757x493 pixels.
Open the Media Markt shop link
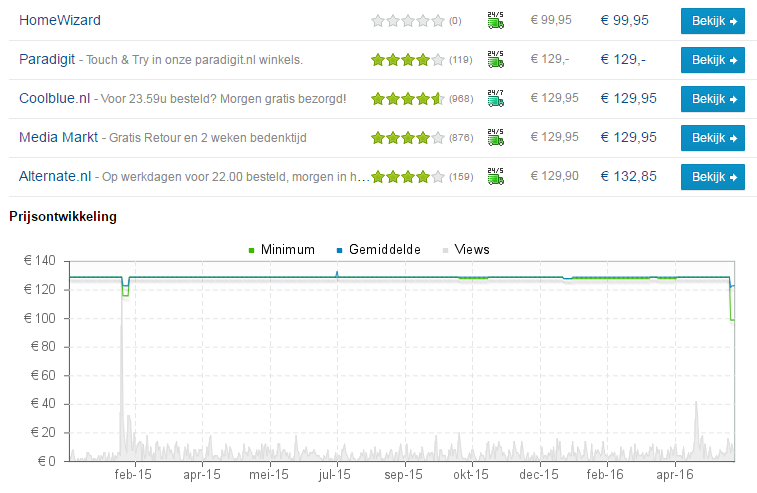coord(58,138)
